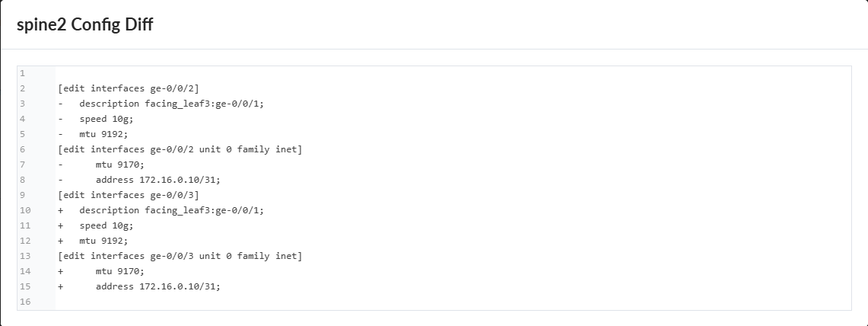Screen dimensions: 868x326
Task: Click line number 16 in the gutter
Action: (24, 302)
